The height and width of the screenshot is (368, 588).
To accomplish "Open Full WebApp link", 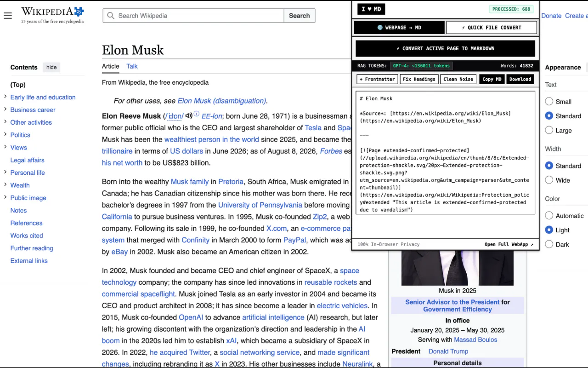I will (509, 244).
